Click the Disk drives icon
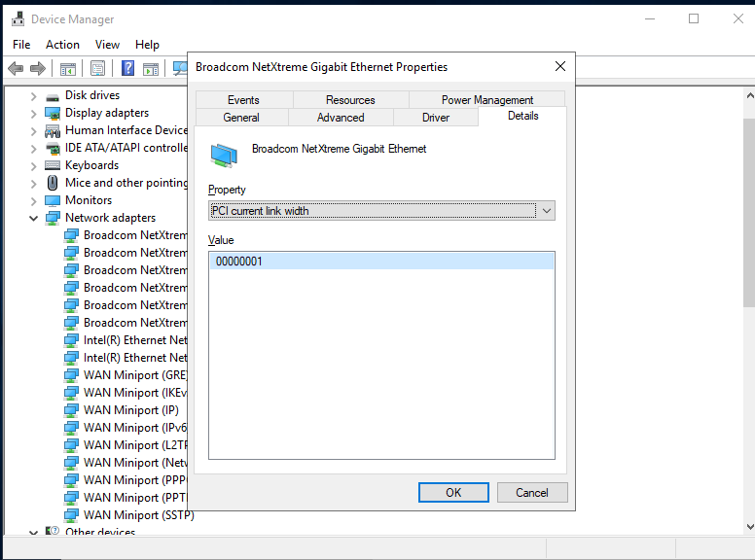The height and width of the screenshot is (560, 755). pos(53,95)
